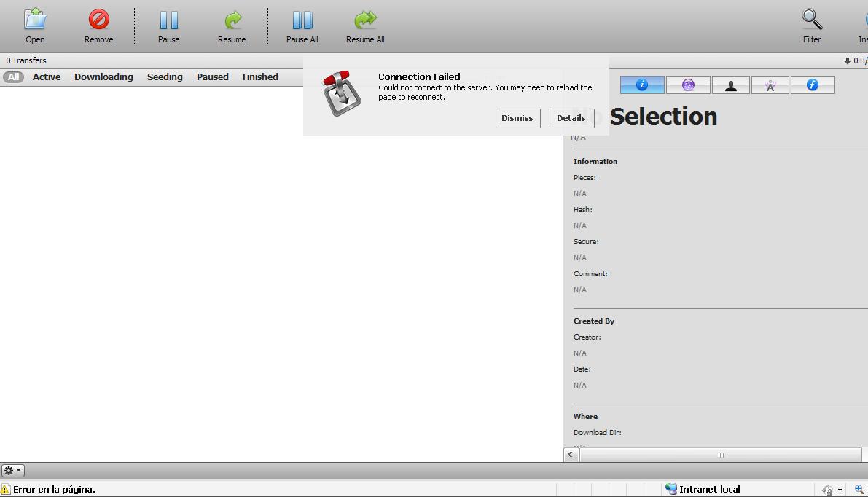
Task: Click the '0 Transfers' count text
Action: [26, 60]
